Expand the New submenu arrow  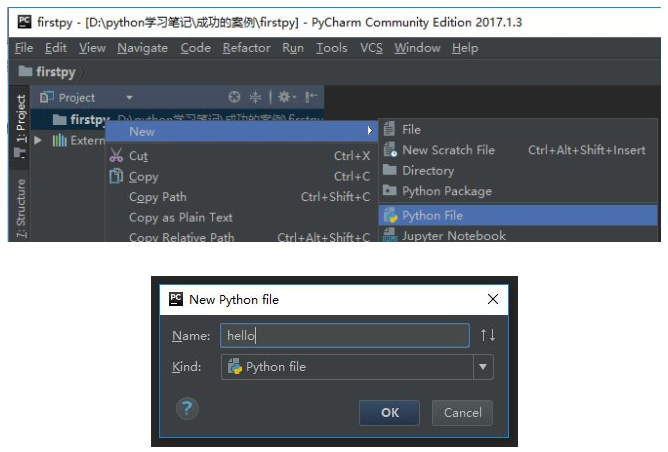(370, 131)
